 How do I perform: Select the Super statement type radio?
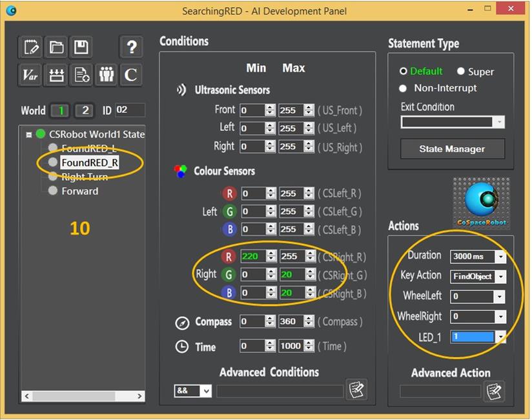pyautogui.click(x=461, y=71)
